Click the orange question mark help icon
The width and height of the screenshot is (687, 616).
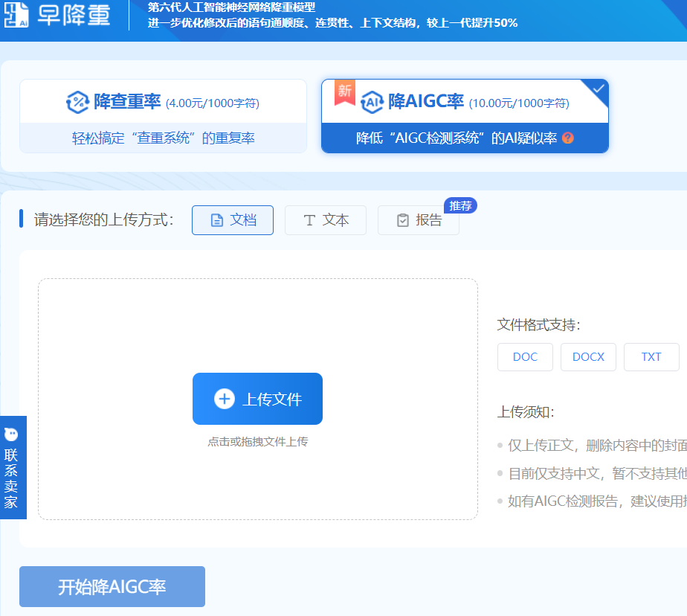pyautogui.click(x=568, y=138)
